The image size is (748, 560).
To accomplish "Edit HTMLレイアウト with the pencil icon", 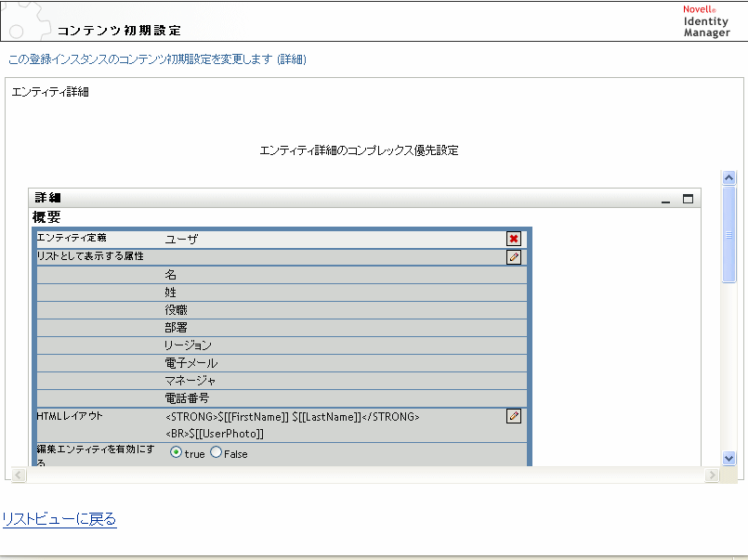I will [513, 417].
